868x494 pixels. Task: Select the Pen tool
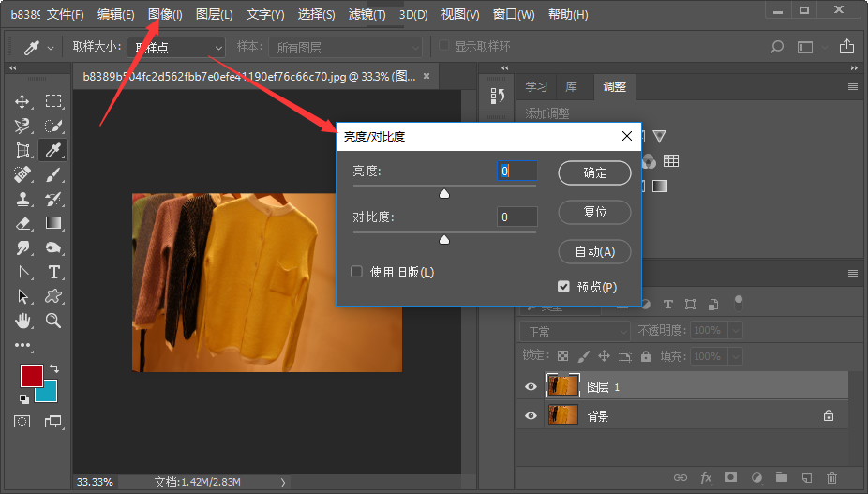pos(22,272)
